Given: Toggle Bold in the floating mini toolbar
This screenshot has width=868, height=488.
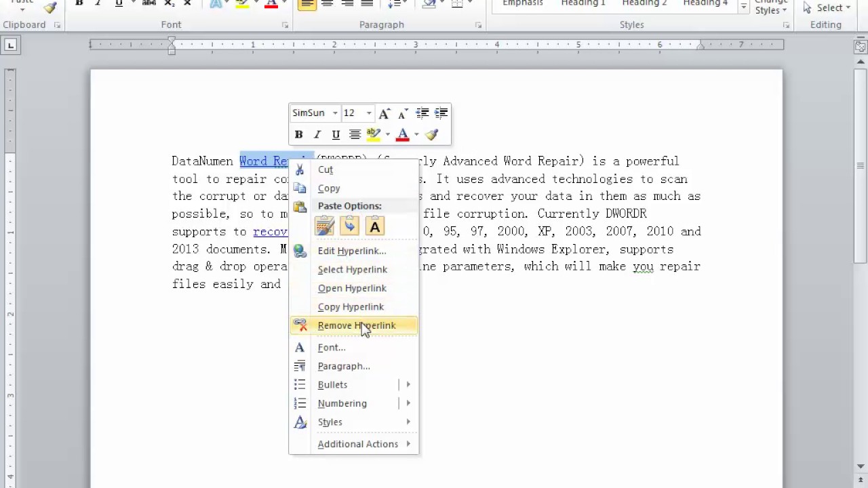Looking at the screenshot, I should pos(298,134).
